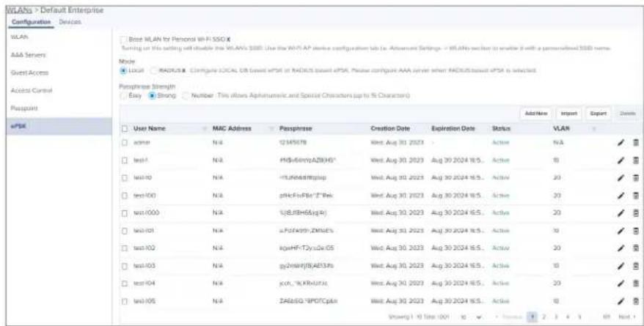
Task: Delete the test-1 user entry
Action: pyautogui.click(x=636, y=160)
